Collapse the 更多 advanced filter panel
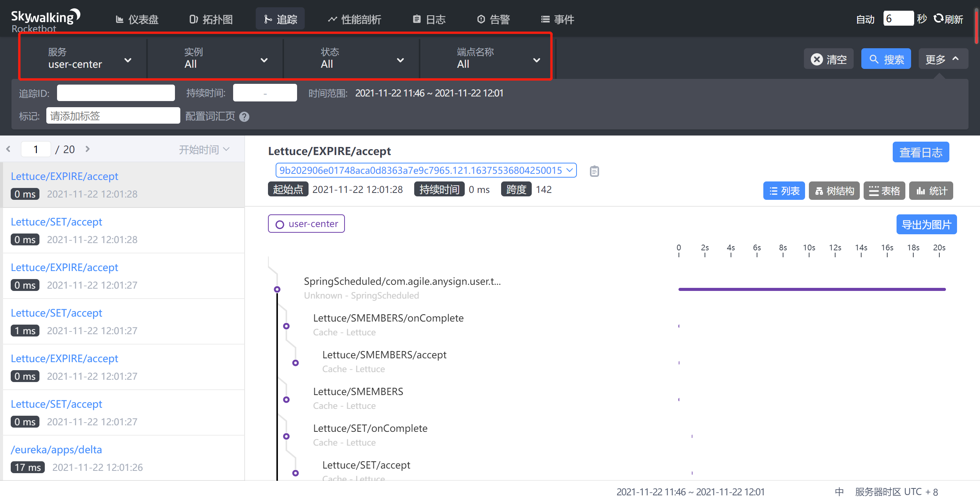Viewport: 980px width, 503px height. point(942,59)
